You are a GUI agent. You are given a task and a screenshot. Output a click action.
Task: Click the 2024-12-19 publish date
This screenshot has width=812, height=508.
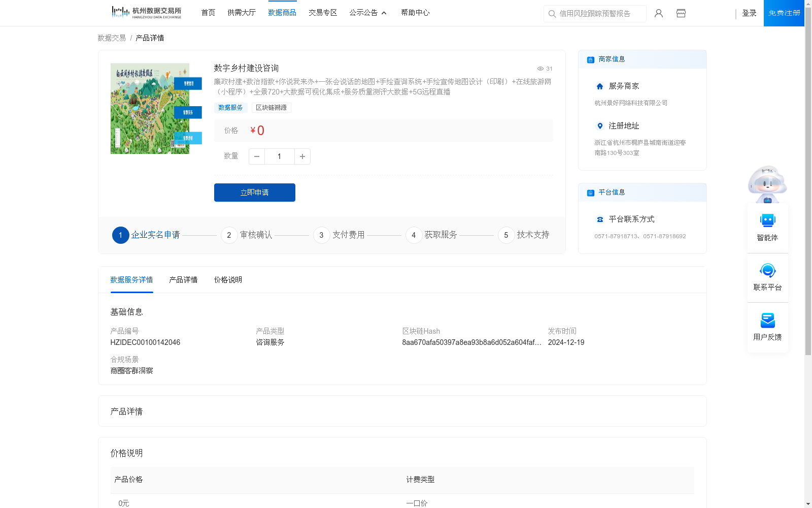click(566, 342)
